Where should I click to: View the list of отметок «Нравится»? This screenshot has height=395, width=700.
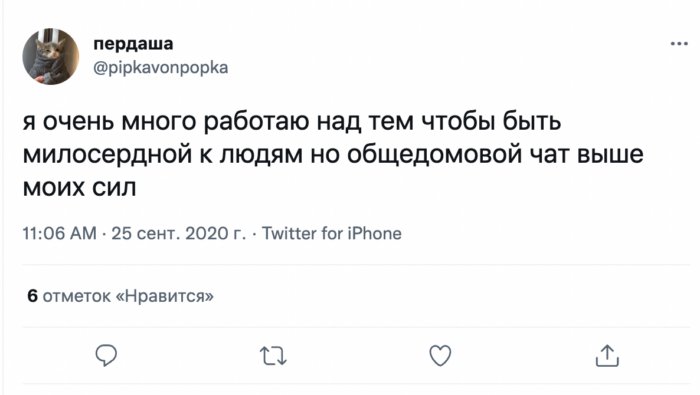(x=120, y=296)
